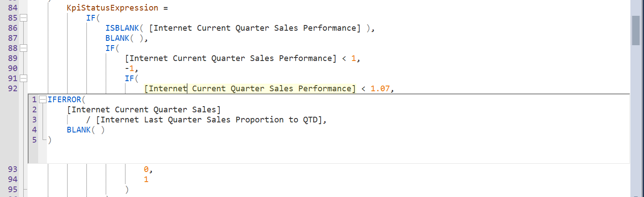Click the vertical scrollbar thumb

635,30
